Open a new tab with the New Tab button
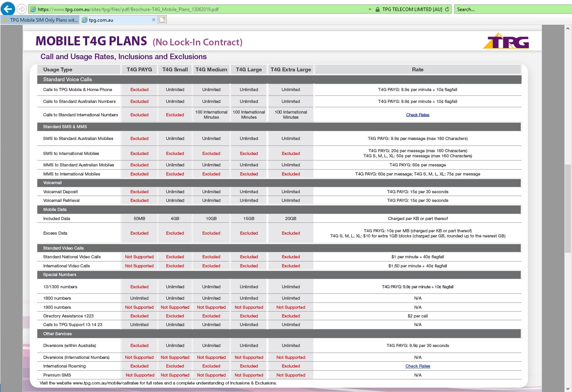The image size is (572, 392). coord(162,20)
